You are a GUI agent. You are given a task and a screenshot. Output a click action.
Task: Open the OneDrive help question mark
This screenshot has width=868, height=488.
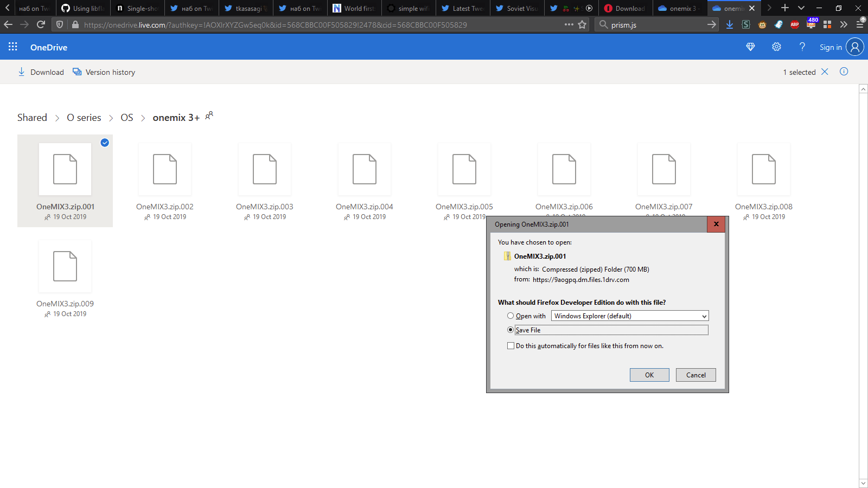802,47
